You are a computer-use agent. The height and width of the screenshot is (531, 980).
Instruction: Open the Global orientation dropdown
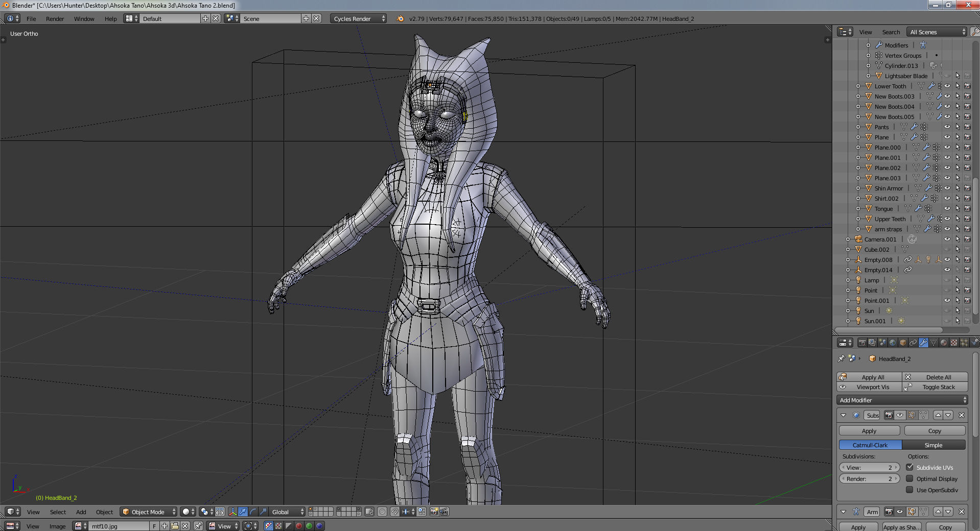pyautogui.click(x=288, y=512)
